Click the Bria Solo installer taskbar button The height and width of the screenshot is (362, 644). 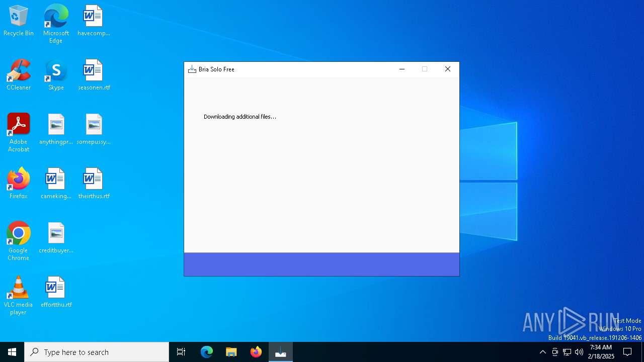coord(281,352)
